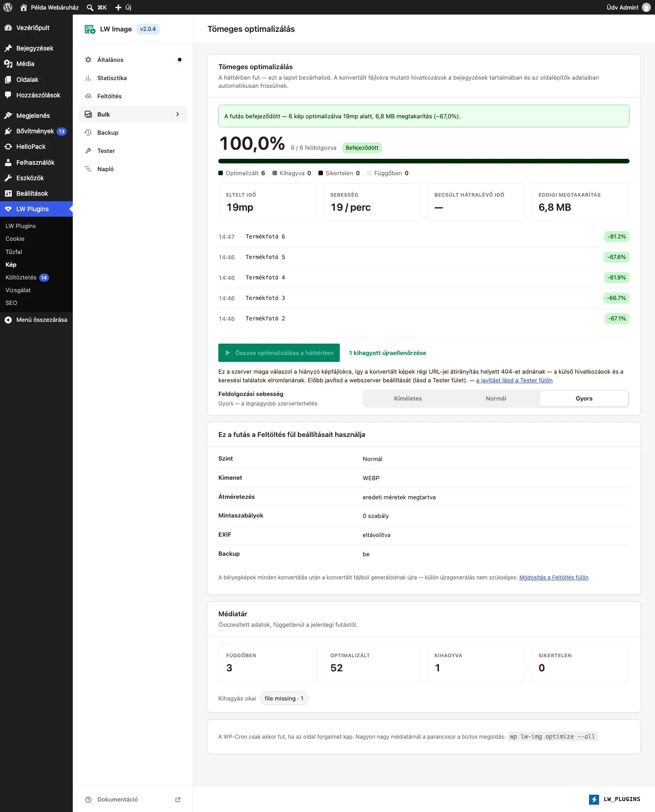
Task: Click the Eszközök wrench icon
Action: [8, 178]
